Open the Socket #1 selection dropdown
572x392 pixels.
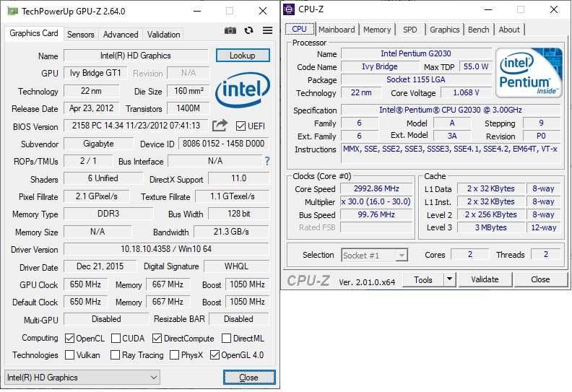[x=374, y=256]
